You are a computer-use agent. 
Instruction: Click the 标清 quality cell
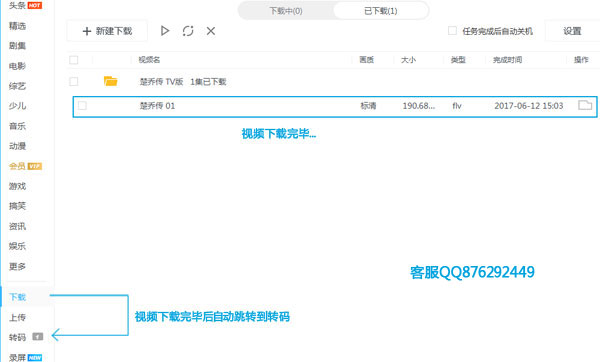[x=368, y=106]
